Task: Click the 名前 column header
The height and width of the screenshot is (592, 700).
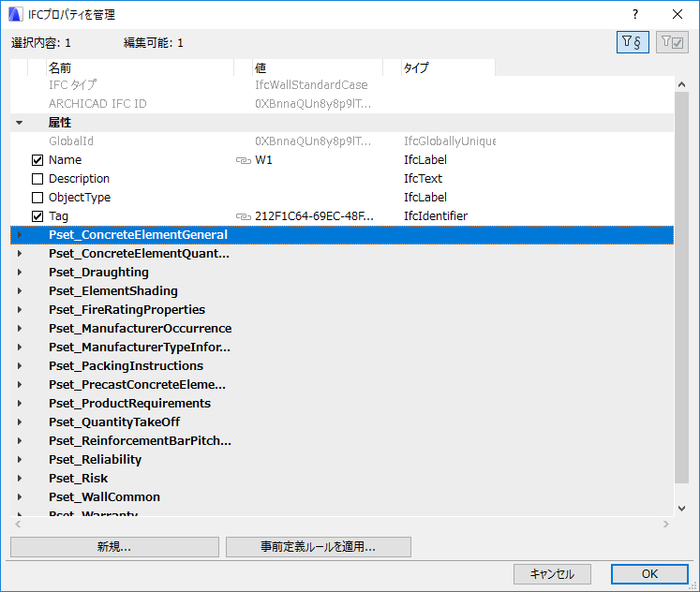Action: click(x=141, y=67)
